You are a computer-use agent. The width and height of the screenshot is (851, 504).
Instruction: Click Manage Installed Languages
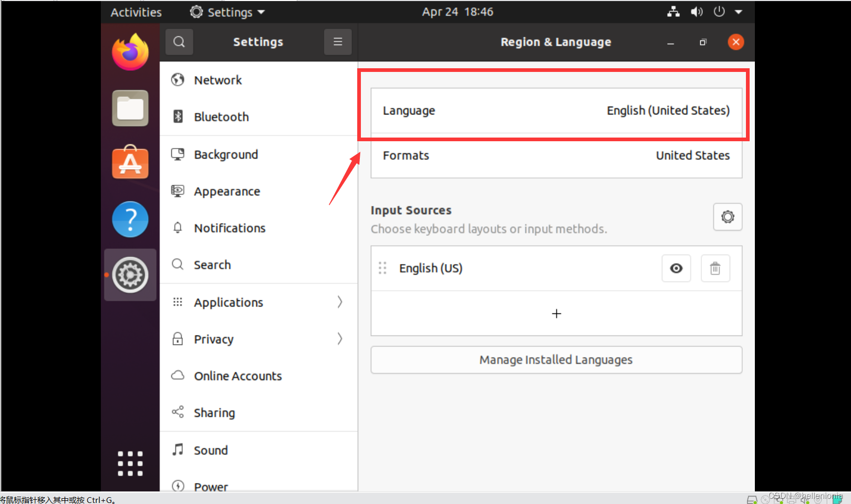click(556, 360)
